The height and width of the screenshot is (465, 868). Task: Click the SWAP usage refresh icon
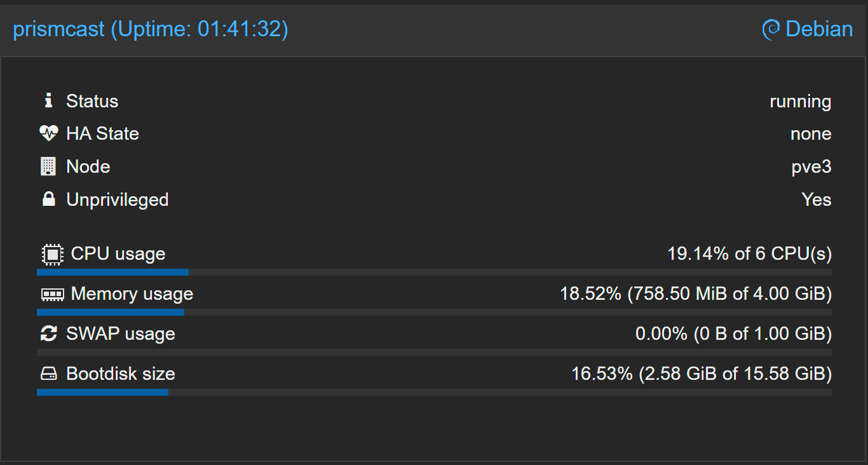tap(48, 334)
